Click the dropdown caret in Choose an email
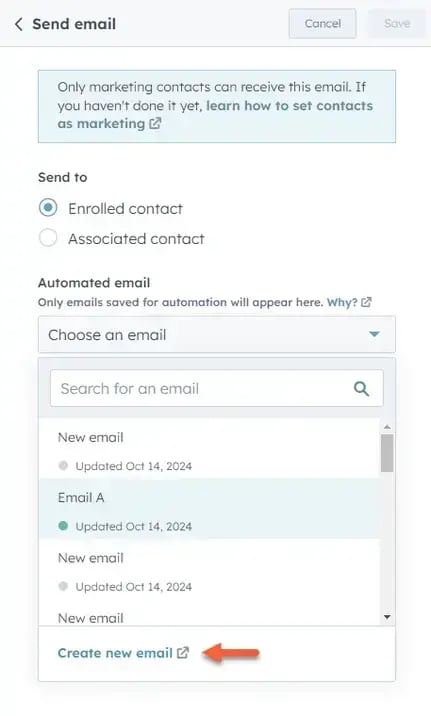Viewport: 431px width, 716px height. pos(374,335)
